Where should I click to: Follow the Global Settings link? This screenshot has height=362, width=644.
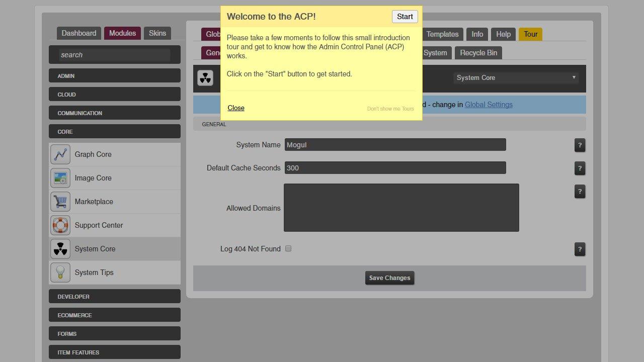pyautogui.click(x=489, y=105)
